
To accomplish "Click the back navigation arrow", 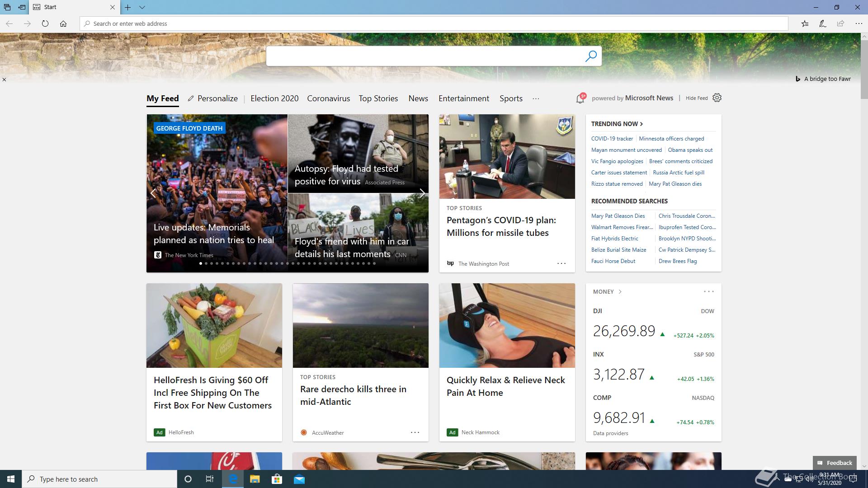I will [9, 23].
